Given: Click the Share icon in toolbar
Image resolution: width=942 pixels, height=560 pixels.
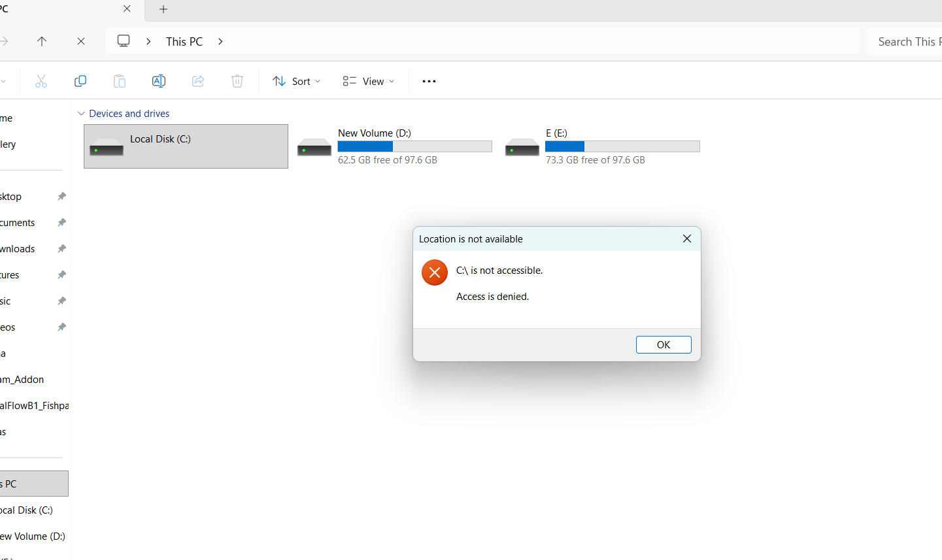Looking at the screenshot, I should click(198, 81).
